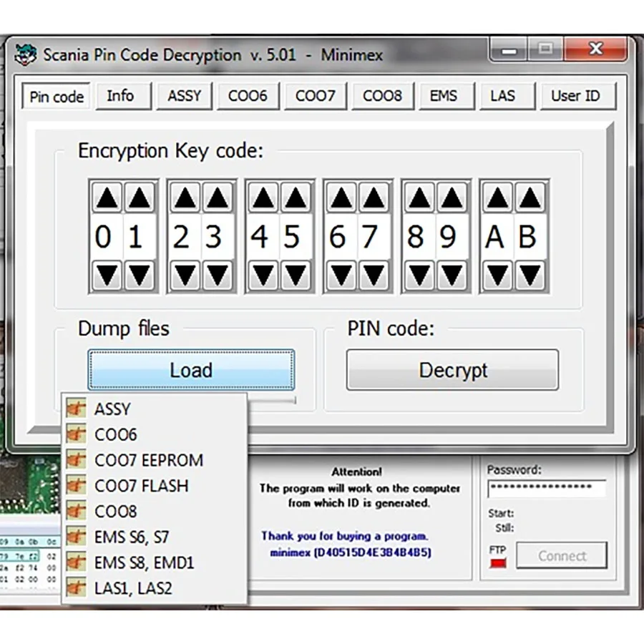Increase the key digit showing 3

pyautogui.click(x=218, y=197)
